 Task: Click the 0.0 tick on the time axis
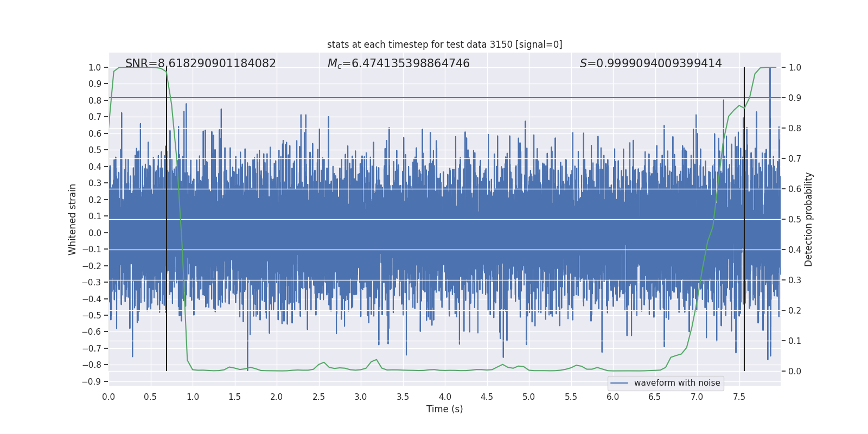tap(108, 397)
